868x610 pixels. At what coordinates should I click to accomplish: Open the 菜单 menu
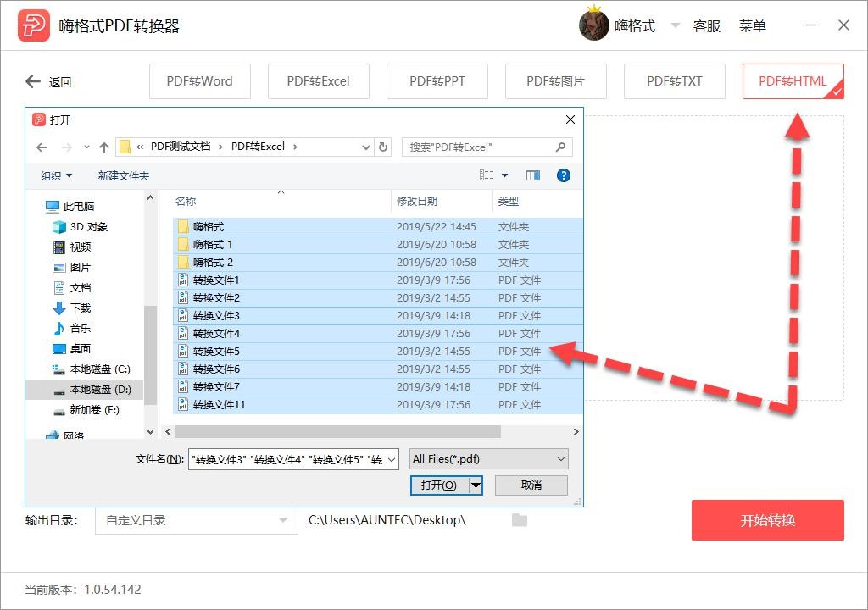point(753,25)
